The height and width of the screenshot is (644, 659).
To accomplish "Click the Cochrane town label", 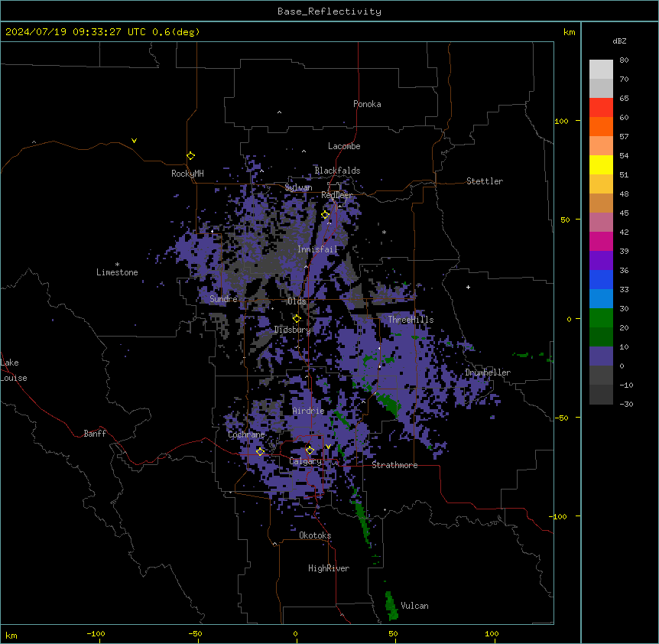I will pos(246,434).
